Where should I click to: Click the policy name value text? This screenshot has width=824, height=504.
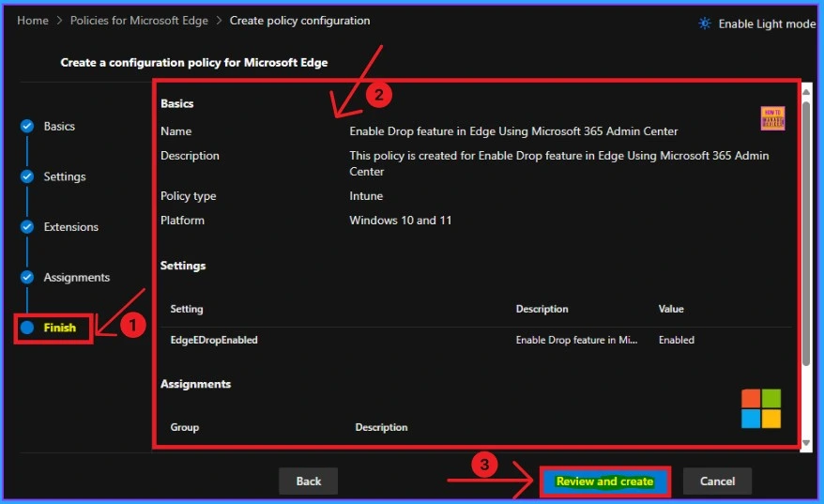tap(513, 130)
